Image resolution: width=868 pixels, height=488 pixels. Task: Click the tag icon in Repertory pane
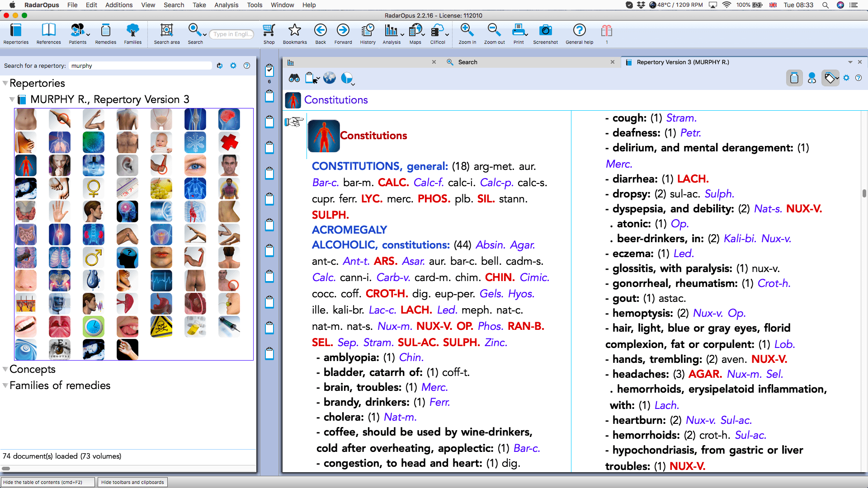[x=830, y=78]
